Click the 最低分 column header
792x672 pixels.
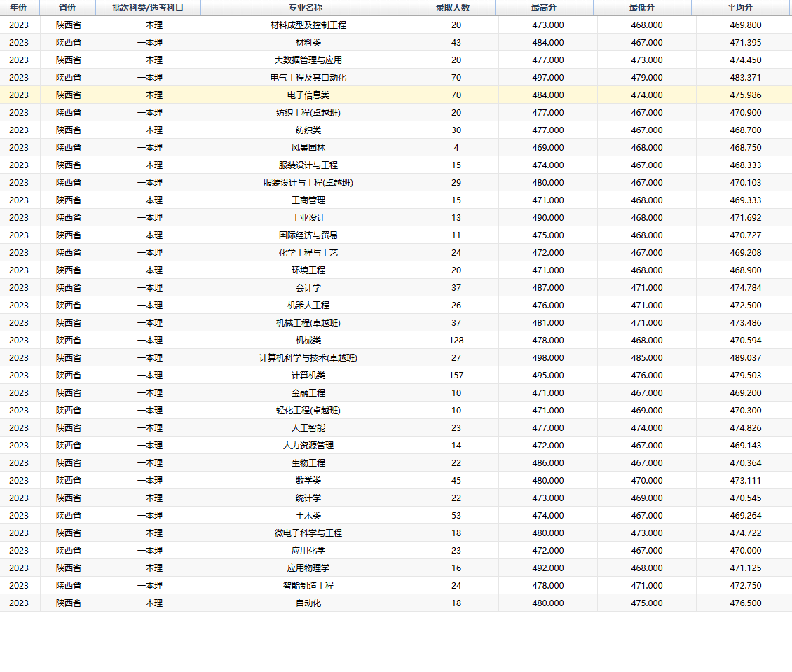[642, 8]
